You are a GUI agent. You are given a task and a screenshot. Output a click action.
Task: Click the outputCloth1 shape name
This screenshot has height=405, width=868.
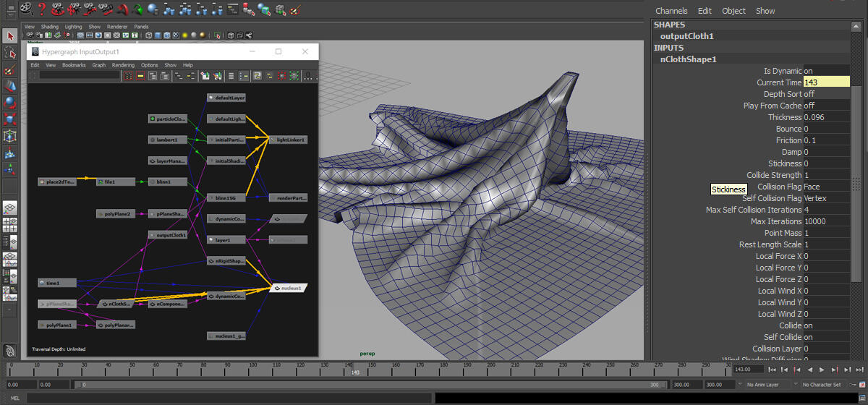point(686,36)
